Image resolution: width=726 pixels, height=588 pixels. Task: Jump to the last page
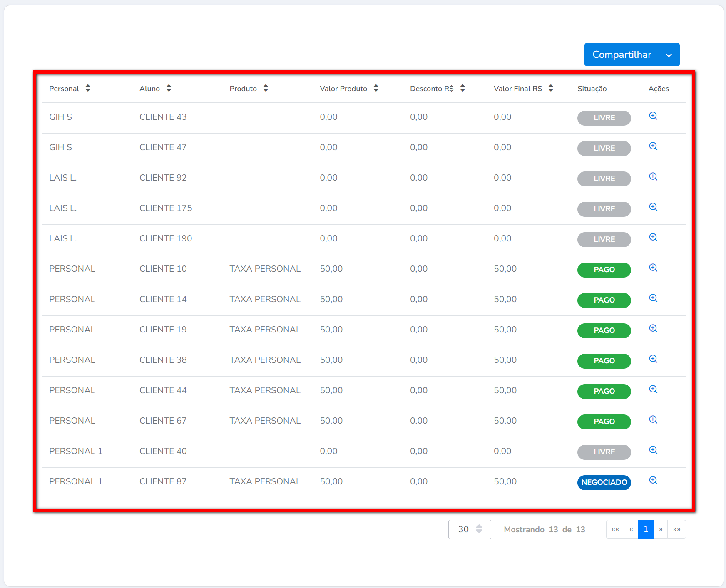pyautogui.click(x=676, y=529)
